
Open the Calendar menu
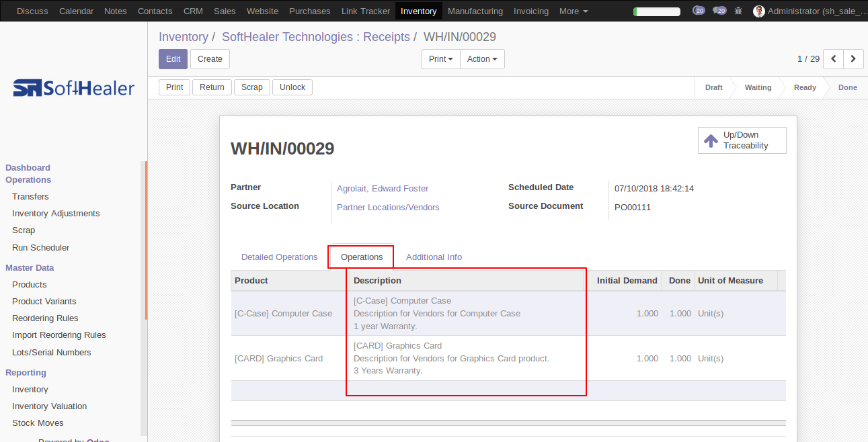(76, 11)
